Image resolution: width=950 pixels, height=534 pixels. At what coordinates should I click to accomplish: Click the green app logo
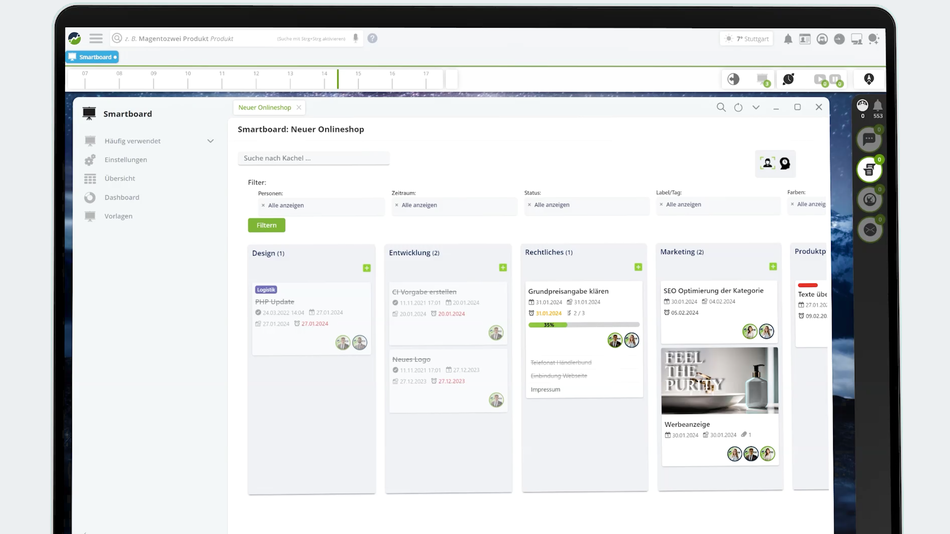75,38
